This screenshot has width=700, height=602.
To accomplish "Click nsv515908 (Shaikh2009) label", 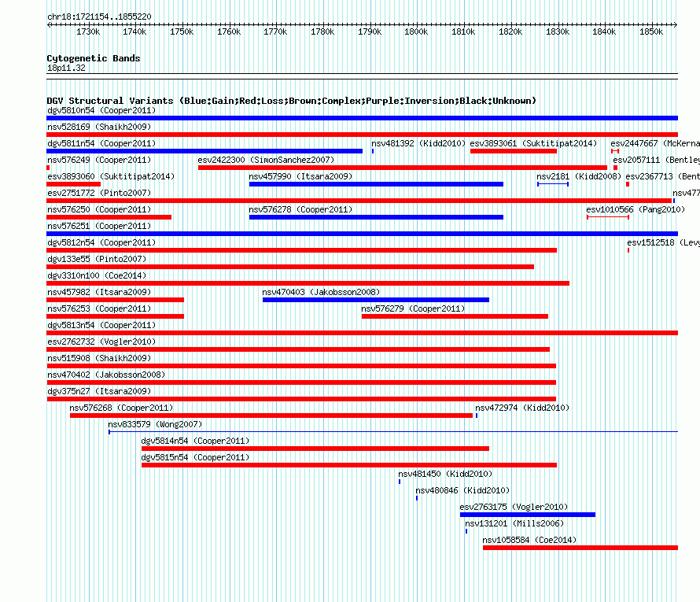I will (99, 358).
